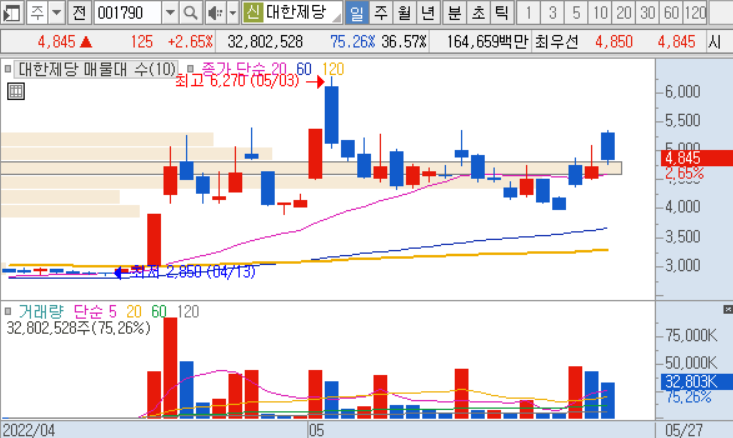Toggle the small square before 종가 단순
The image size is (733, 438).
point(190,69)
